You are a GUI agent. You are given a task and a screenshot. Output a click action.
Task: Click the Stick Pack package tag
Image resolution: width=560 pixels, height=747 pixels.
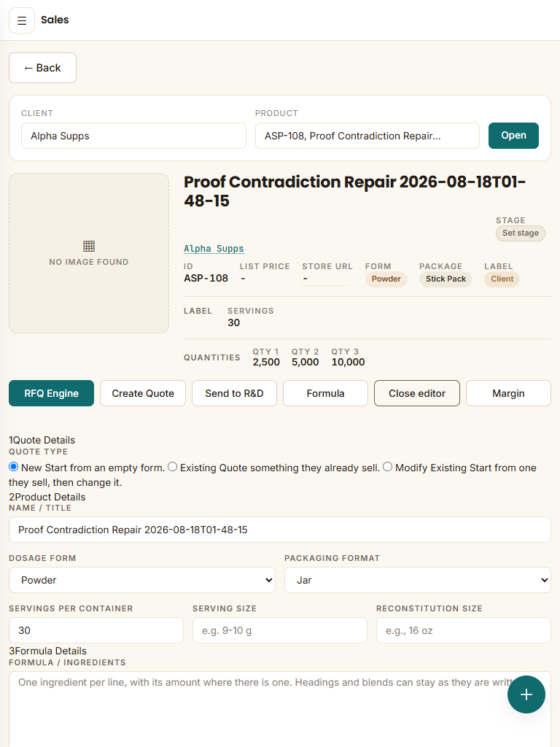446,279
